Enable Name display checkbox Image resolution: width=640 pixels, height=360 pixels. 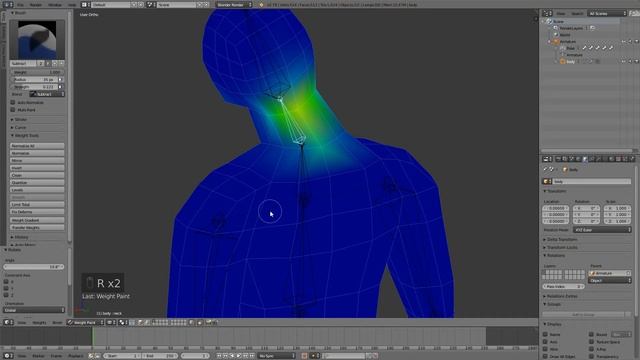(x=545, y=334)
